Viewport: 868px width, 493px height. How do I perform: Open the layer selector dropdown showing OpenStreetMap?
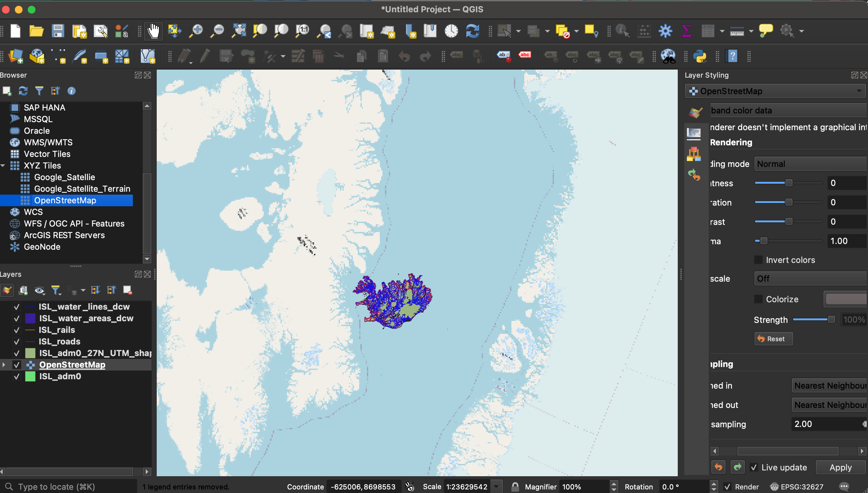pyautogui.click(x=775, y=91)
